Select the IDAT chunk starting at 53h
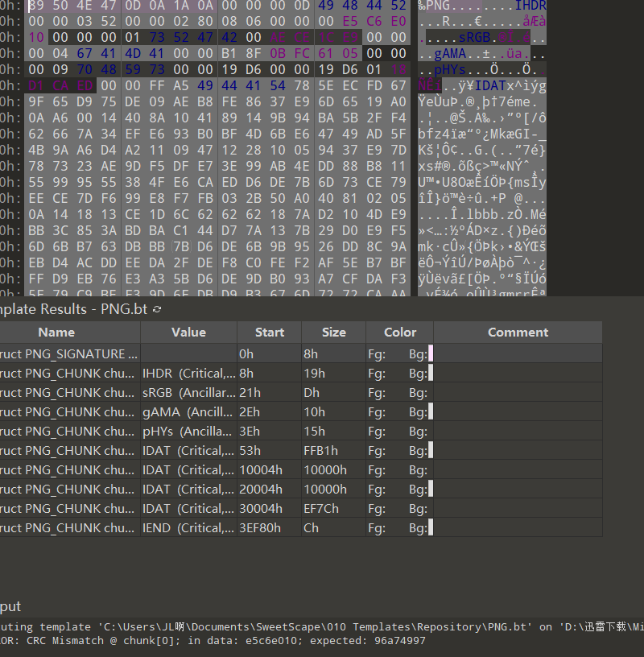 68,450
